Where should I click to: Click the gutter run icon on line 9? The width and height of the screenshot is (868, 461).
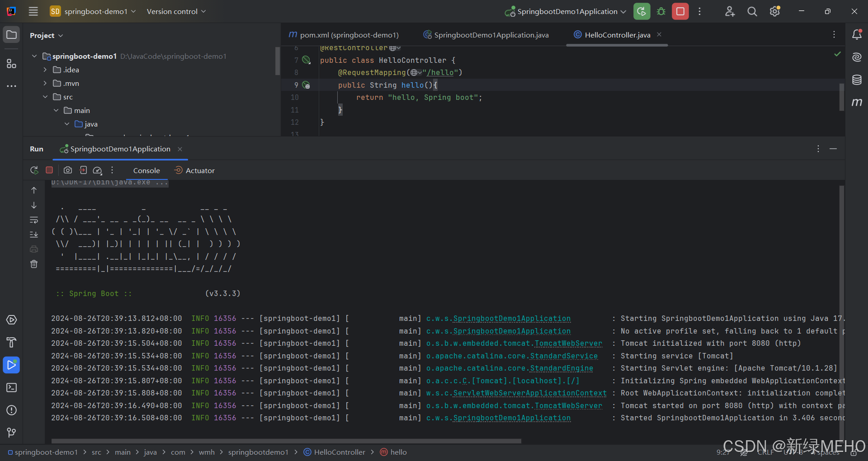[306, 85]
